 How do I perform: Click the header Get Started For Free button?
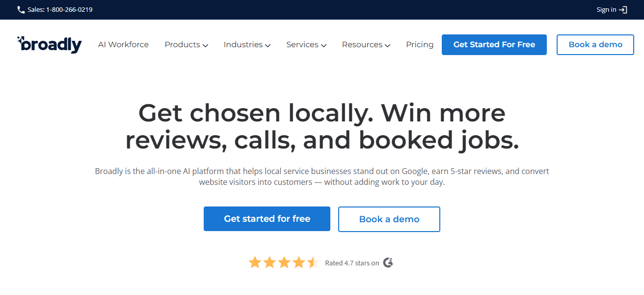[494, 45]
